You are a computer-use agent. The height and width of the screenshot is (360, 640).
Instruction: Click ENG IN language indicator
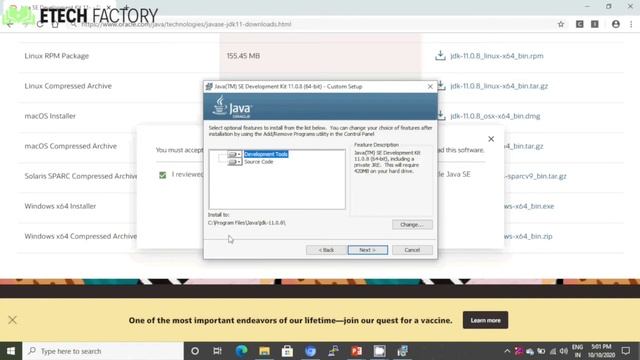577,351
